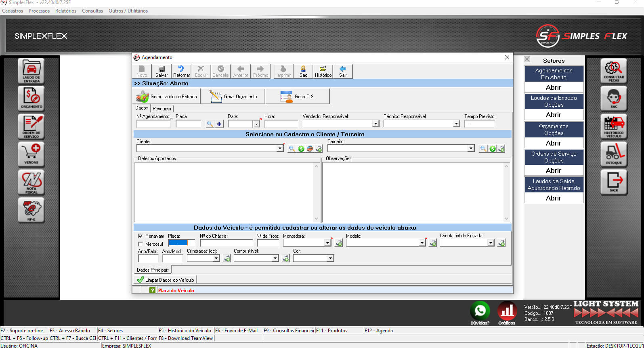The image size is (644, 348).
Task: Click the search magnifier next to Terceiro
Action: 483,149
